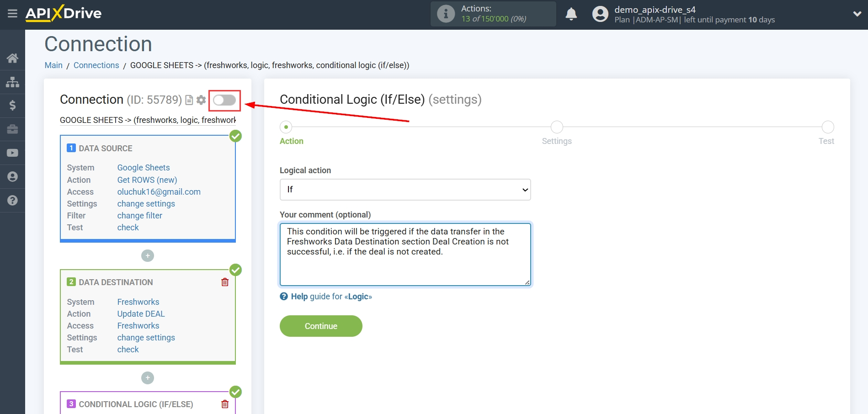
Task: Click Update DEAL action link
Action: [141, 314]
